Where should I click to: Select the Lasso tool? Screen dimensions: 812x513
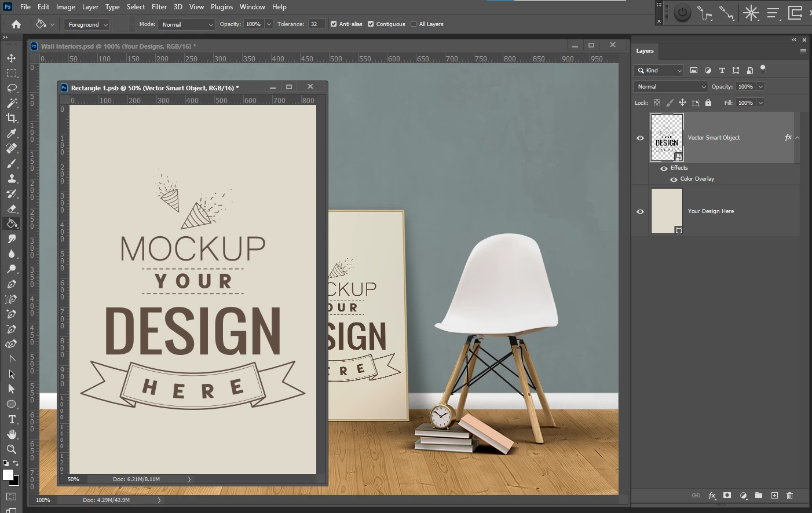pyautogui.click(x=12, y=88)
